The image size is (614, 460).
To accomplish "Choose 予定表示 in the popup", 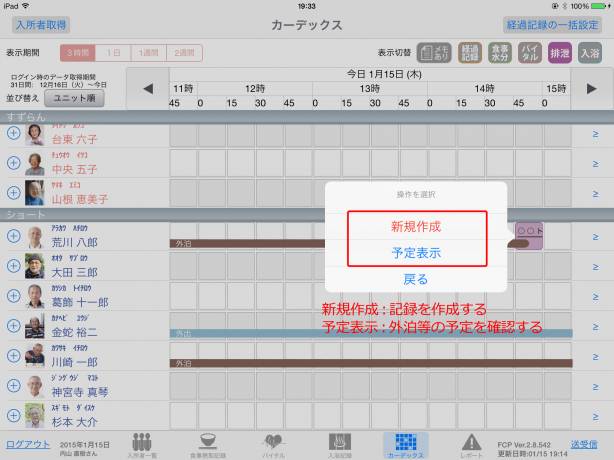I will (x=416, y=253).
